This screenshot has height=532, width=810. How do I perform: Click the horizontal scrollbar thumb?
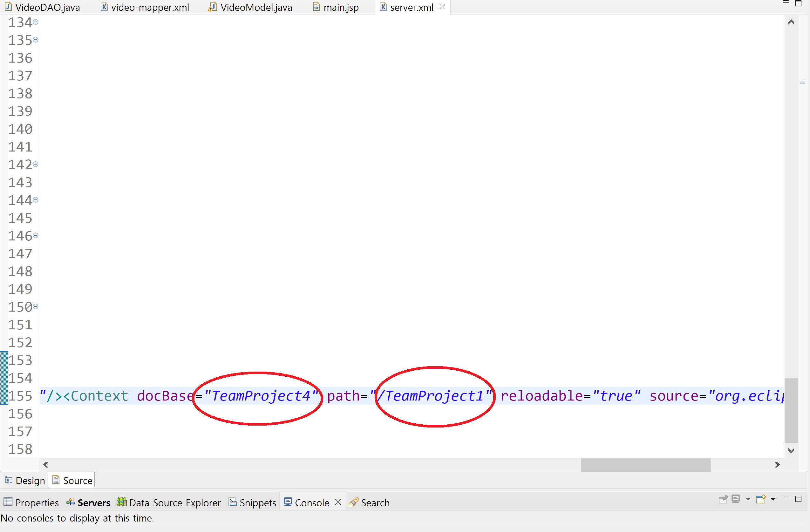click(x=646, y=465)
